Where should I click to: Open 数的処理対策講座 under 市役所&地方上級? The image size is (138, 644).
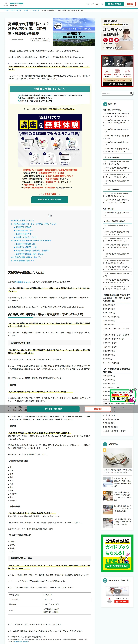(117, 309)
